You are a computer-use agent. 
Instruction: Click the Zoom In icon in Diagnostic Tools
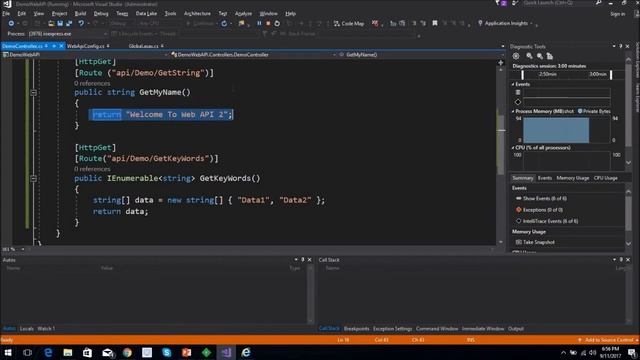pyautogui.click(x=529, y=56)
